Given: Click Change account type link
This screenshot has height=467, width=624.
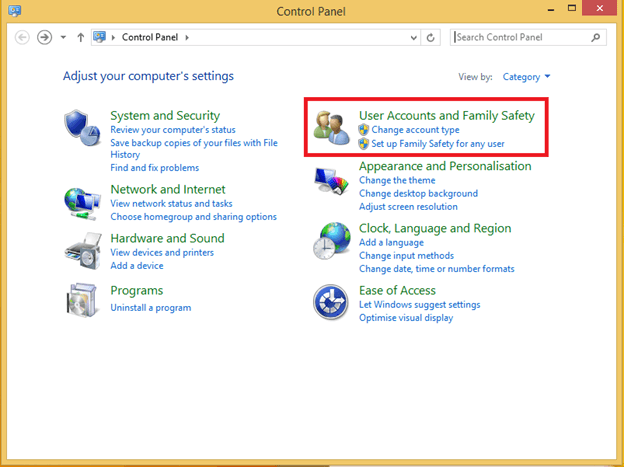Looking at the screenshot, I should click(415, 130).
